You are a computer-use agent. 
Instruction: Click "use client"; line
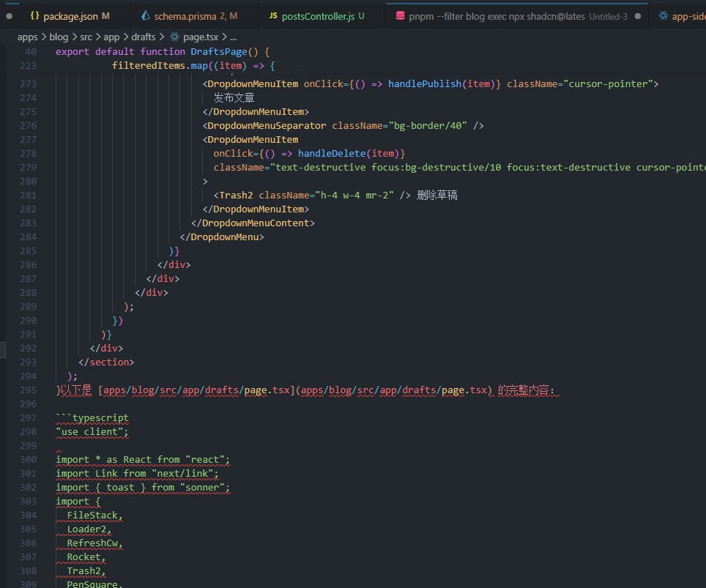(92, 432)
